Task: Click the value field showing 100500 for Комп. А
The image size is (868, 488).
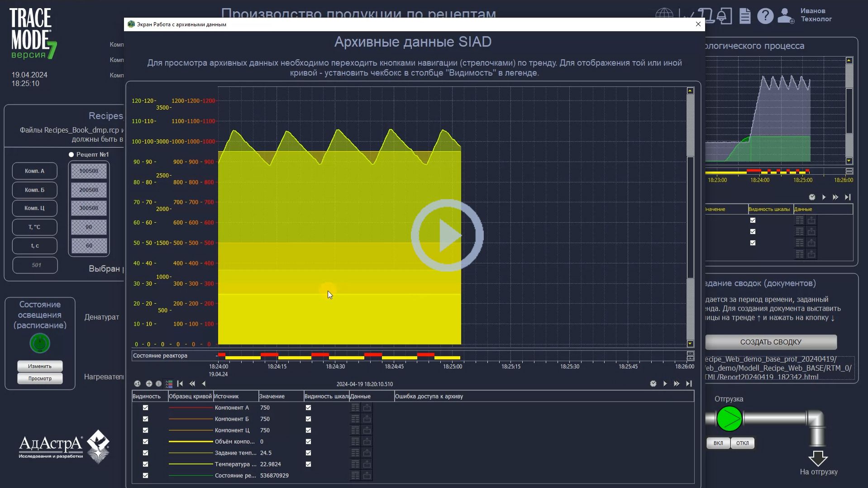Action: (x=88, y=171)
